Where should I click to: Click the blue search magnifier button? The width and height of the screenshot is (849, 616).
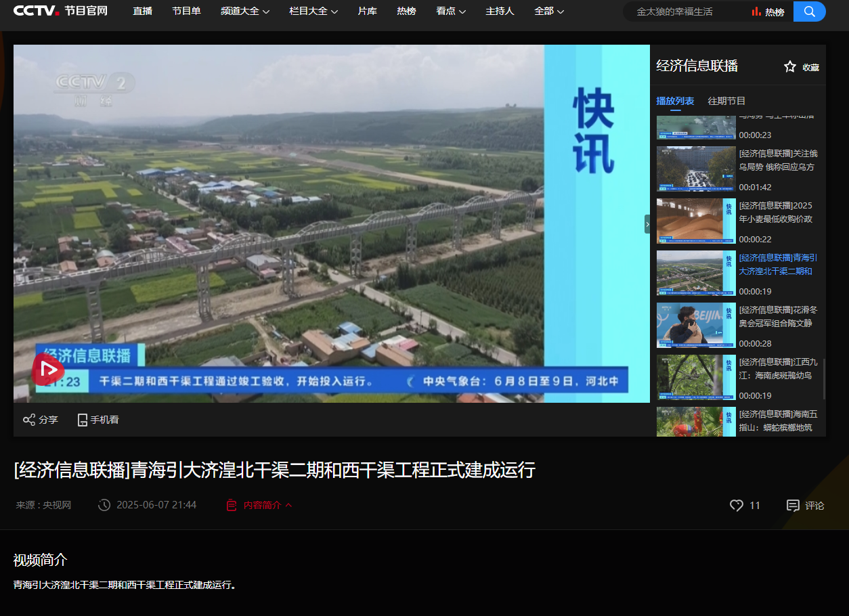click(809, 12)
